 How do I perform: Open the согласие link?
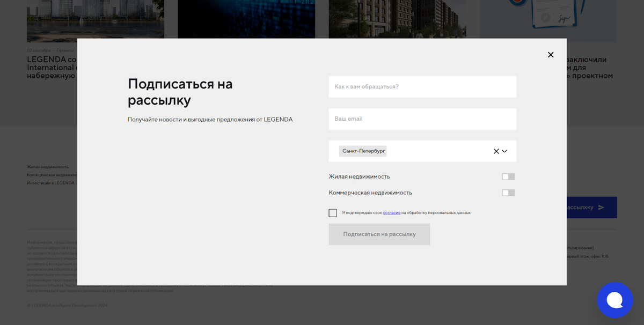click(x=392, y=213)
